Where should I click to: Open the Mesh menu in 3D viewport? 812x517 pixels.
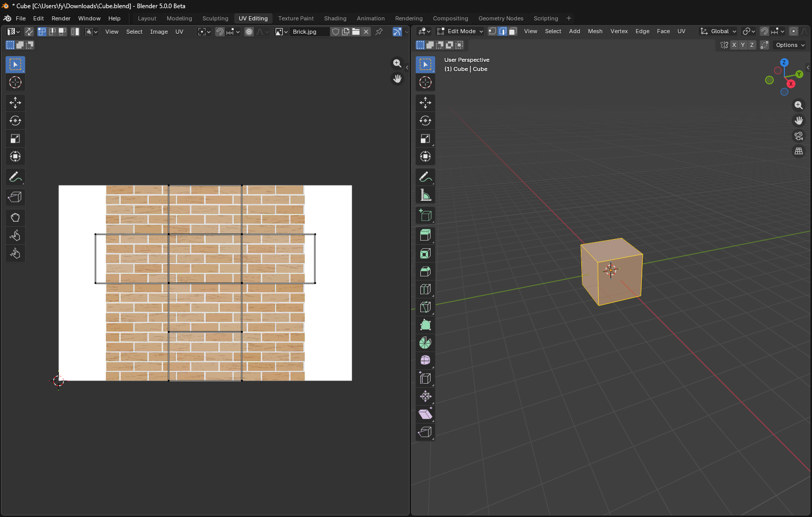click(595, 31)
